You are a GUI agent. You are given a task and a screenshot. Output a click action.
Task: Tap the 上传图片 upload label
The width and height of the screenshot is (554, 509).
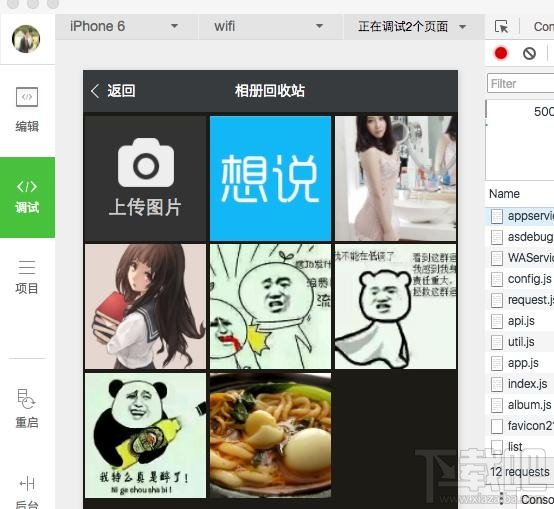[145, 207]
